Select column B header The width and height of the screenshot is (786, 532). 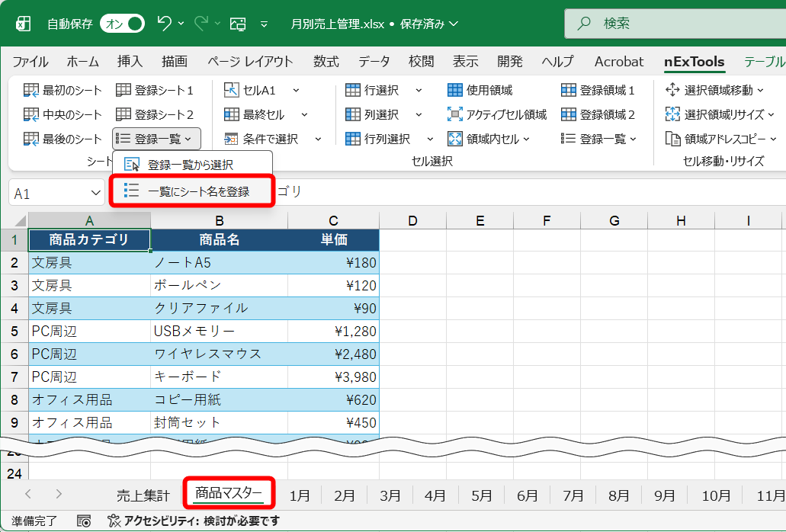click(x=219, y=220)
